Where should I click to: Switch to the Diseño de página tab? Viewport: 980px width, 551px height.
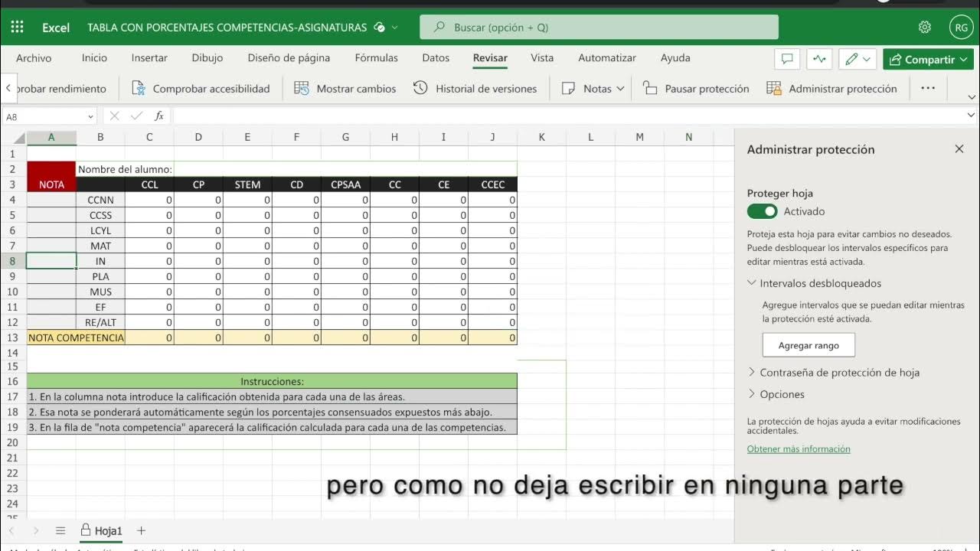(289, 58)
